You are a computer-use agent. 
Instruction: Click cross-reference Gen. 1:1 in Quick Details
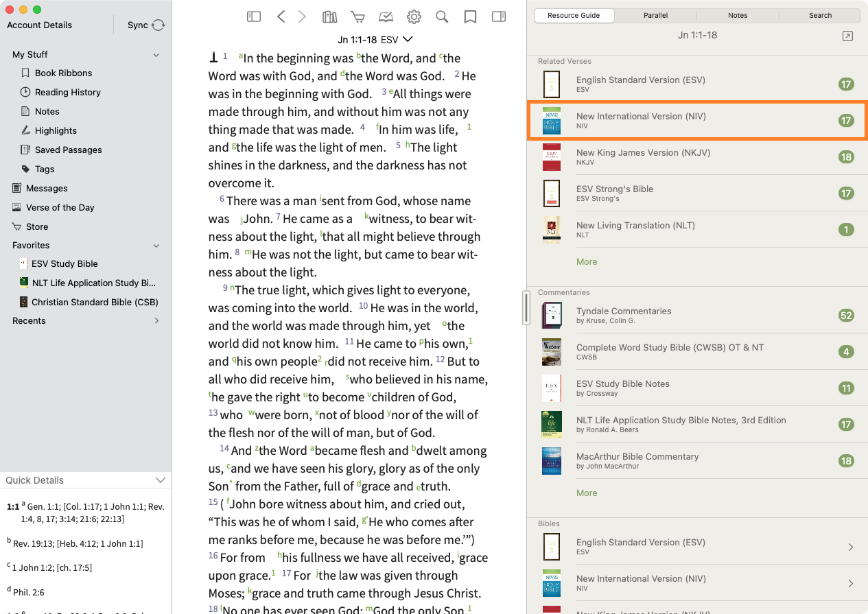coord(45,506)
